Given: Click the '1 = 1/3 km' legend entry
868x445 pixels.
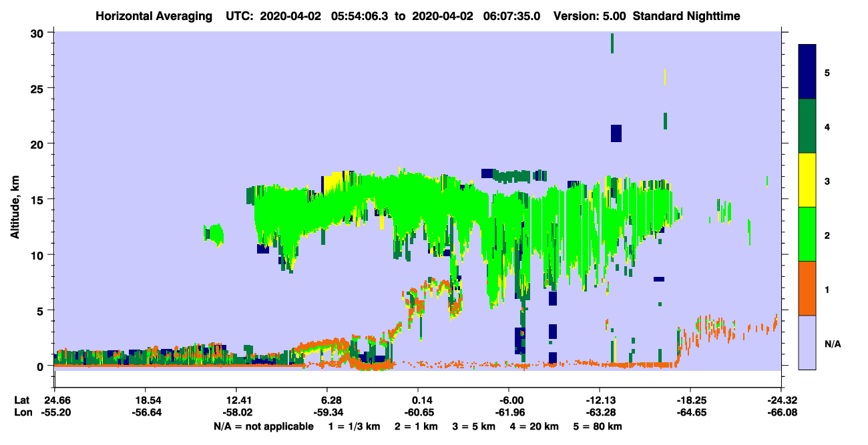Looking at the screenshot, I should click(354, 426).
